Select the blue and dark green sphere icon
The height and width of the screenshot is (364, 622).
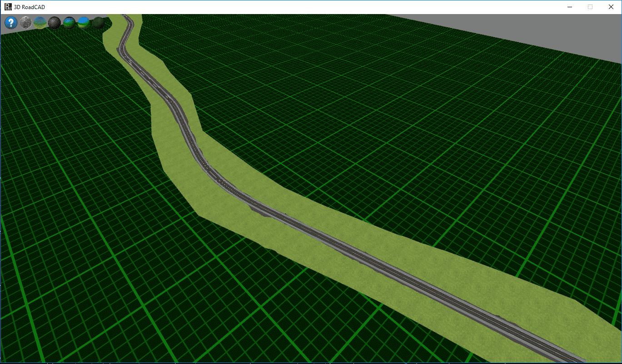click(69, 22)
